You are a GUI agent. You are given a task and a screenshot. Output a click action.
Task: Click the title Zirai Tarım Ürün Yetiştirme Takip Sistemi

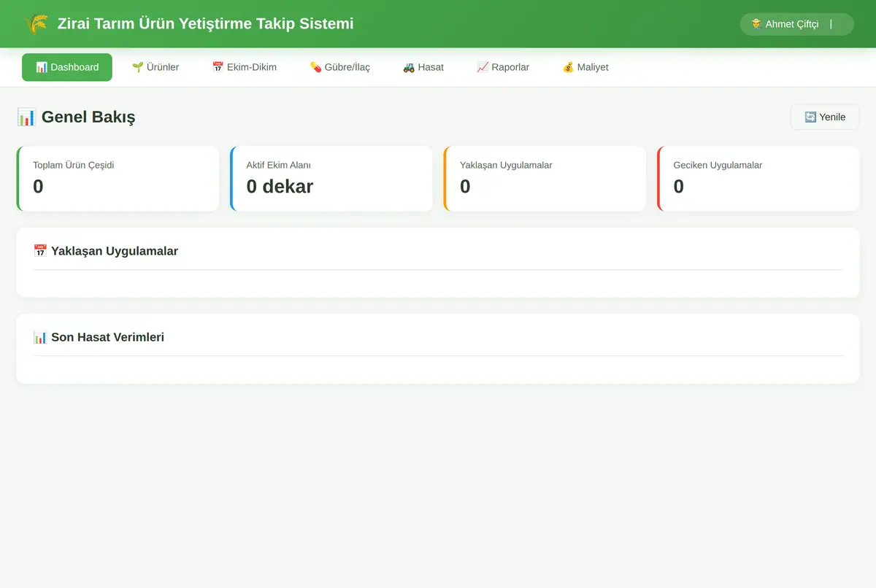(205, 24)
